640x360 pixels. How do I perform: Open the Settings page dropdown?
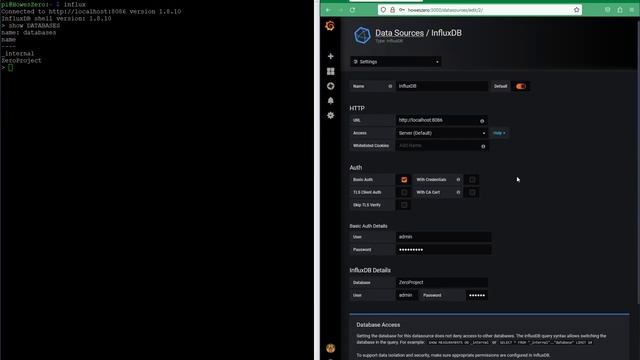[x=396, y=62]
